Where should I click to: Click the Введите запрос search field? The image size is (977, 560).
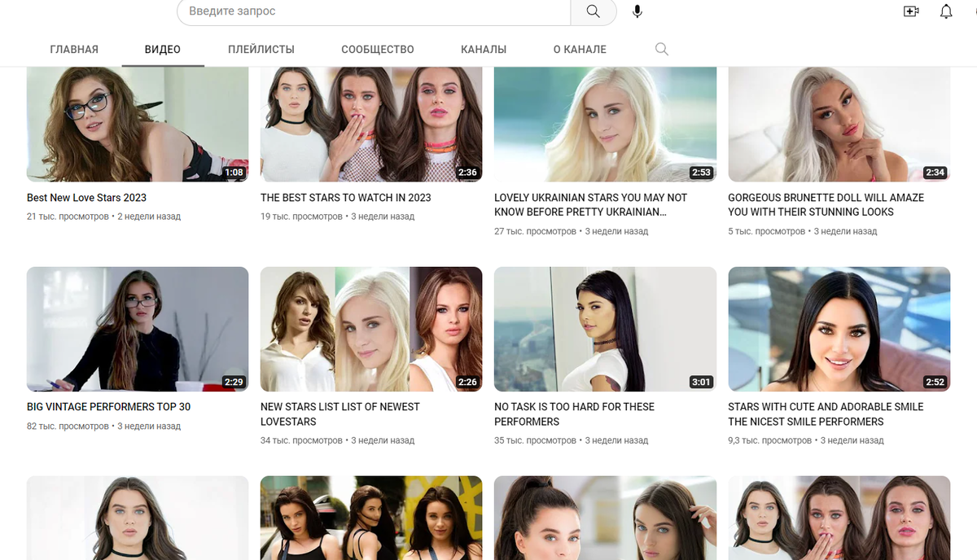point(374,11)
